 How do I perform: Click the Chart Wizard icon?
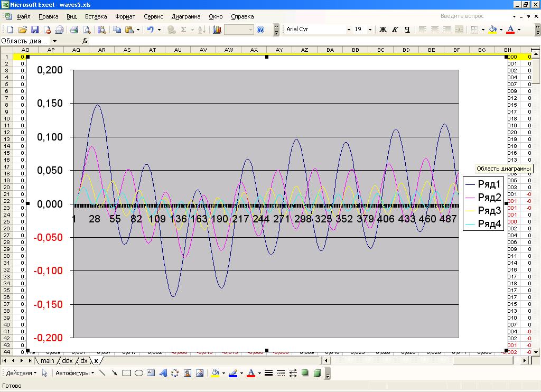(x=217, y=30)
